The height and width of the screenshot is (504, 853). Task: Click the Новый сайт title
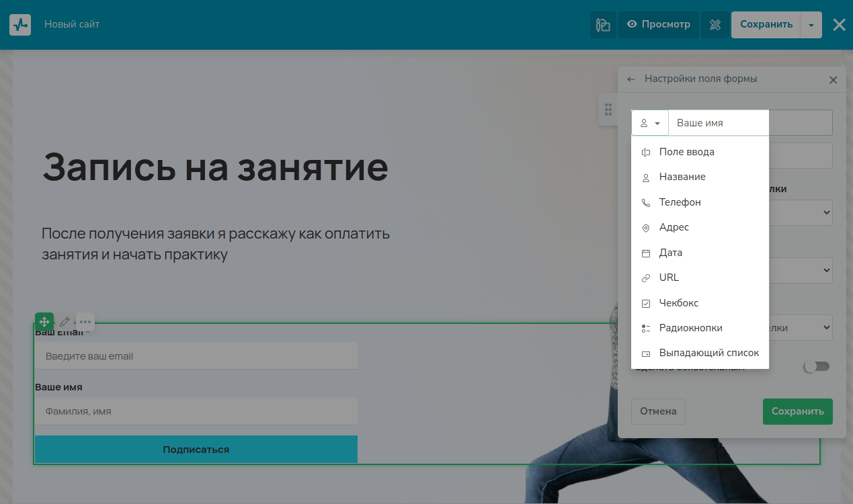point(72,24)
